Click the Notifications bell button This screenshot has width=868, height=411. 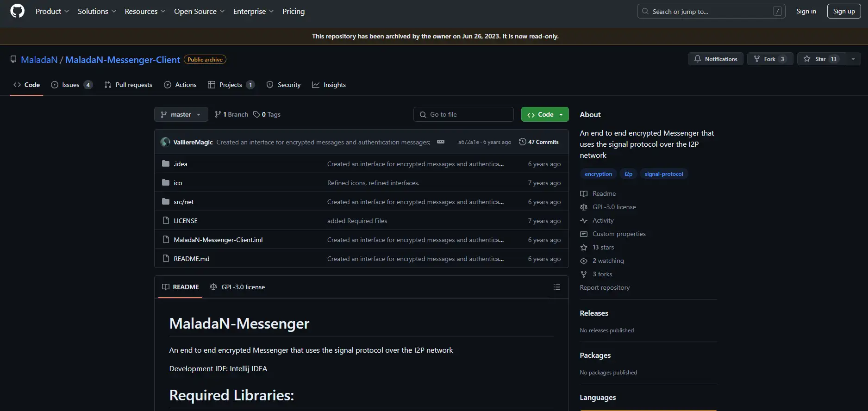click(715, 59)
